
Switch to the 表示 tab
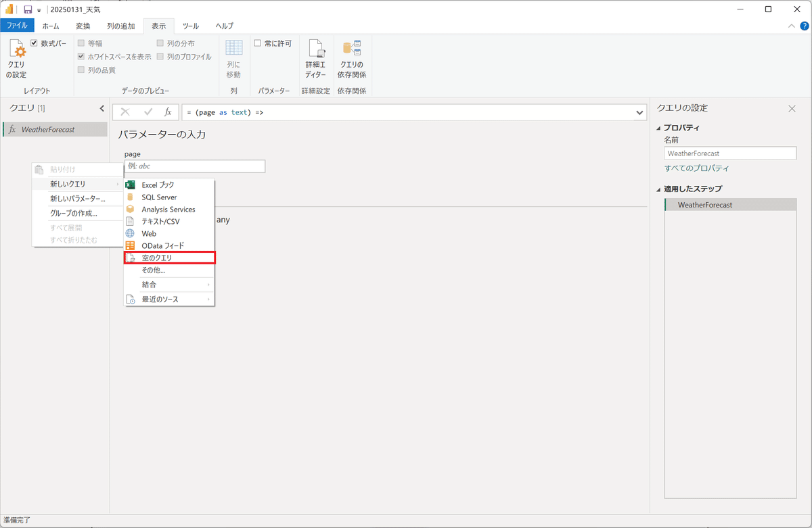[x=159, y=26]
